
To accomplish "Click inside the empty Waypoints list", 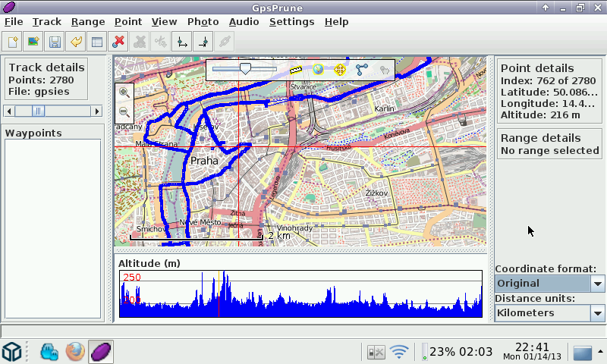I will (52, 228).
